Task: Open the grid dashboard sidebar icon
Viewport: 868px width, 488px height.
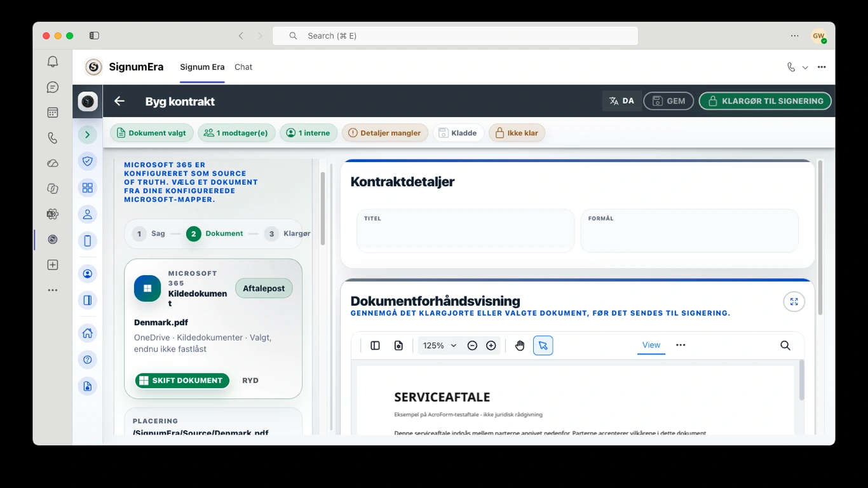Action: (x=88, y=187)
